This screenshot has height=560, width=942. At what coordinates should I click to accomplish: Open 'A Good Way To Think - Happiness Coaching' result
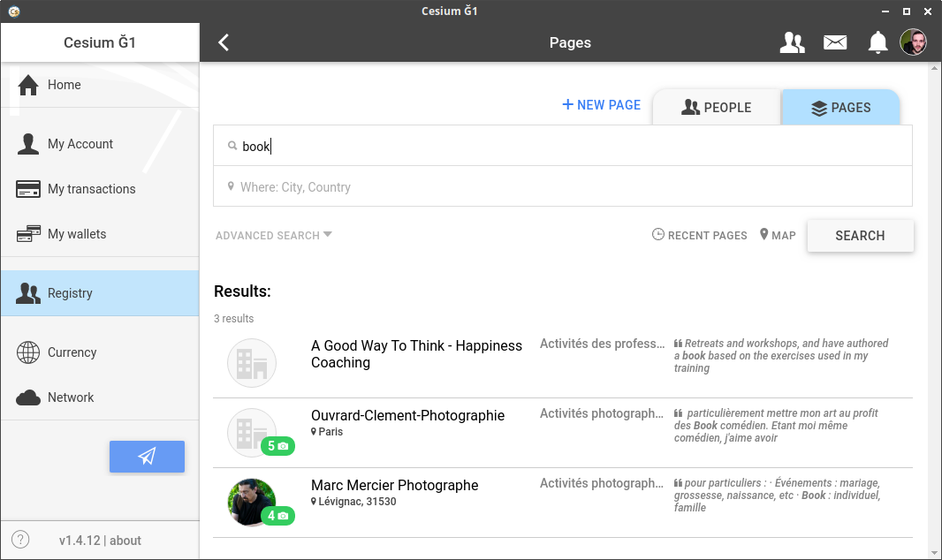tap(563, 363)
